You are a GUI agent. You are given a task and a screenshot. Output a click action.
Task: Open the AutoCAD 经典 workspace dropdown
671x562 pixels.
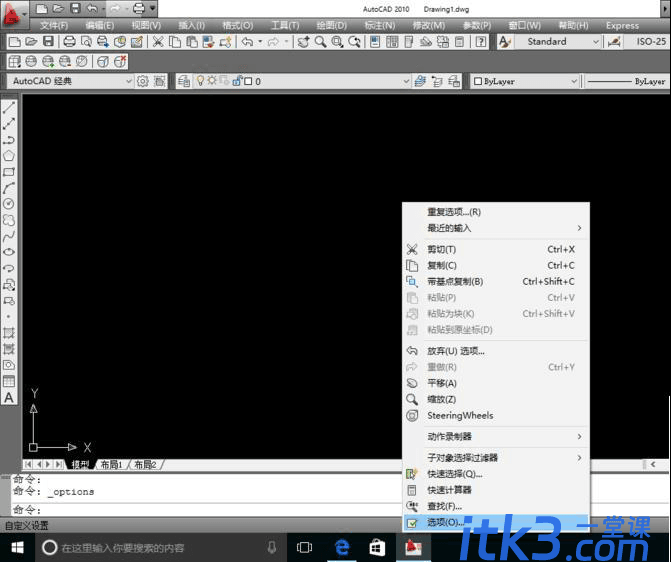coord(70,81)
